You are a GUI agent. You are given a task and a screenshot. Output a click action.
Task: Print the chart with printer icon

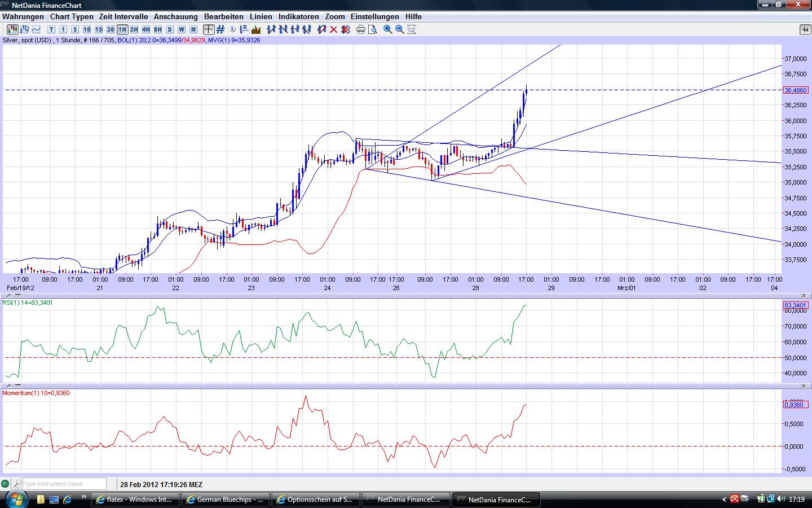pyautogui.click(x=361, y=29)
